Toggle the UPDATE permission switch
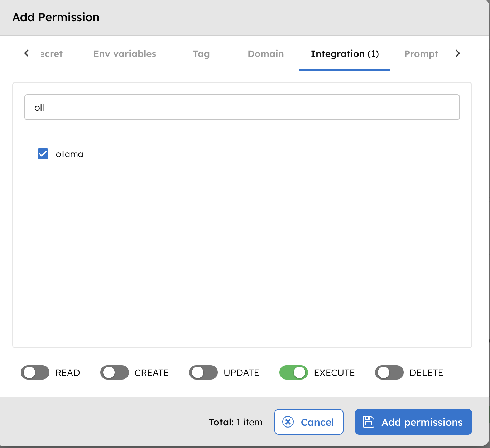Viewport: 490px width, 448px height. point(203,372)
